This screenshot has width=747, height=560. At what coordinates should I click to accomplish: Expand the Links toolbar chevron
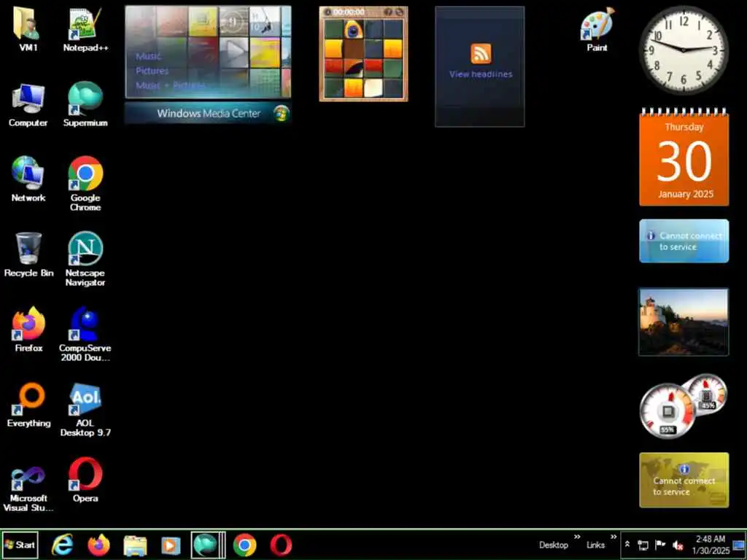pyautogui.click(x=614, y=537)
